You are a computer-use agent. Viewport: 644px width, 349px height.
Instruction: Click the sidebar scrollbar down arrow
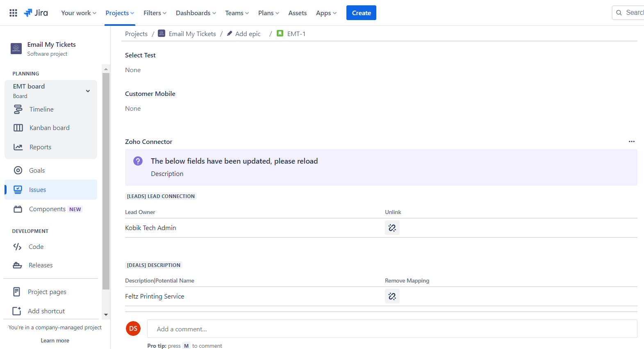pos(106,315)
